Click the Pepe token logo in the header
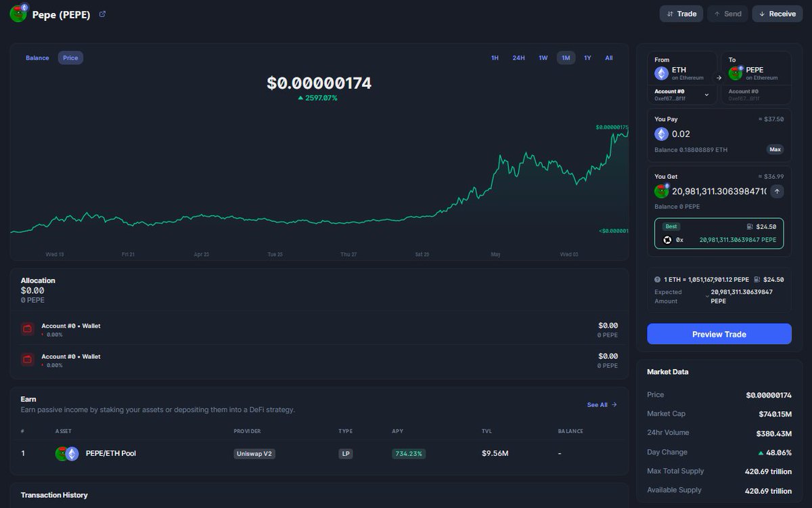812x508 pixels. point(18,14)
